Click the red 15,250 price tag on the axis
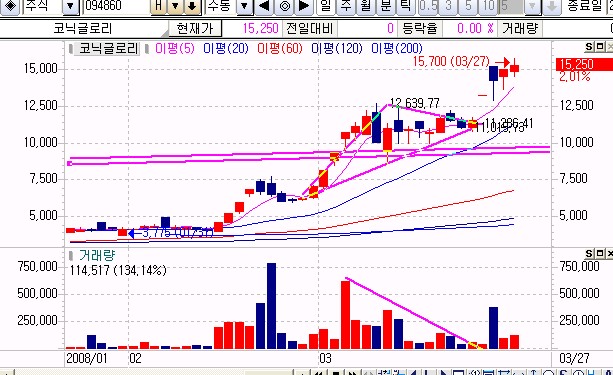Viewport: 613px width, 375px height. (584, 64)
